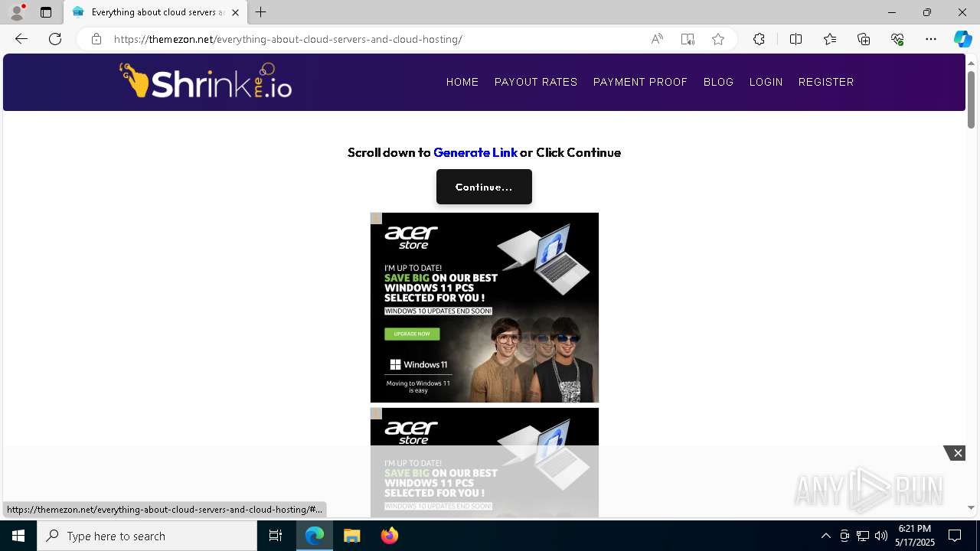Click the corner marker on second Acer ad
980x551 pixels.
pyautogui.click(x=377, y=414)
